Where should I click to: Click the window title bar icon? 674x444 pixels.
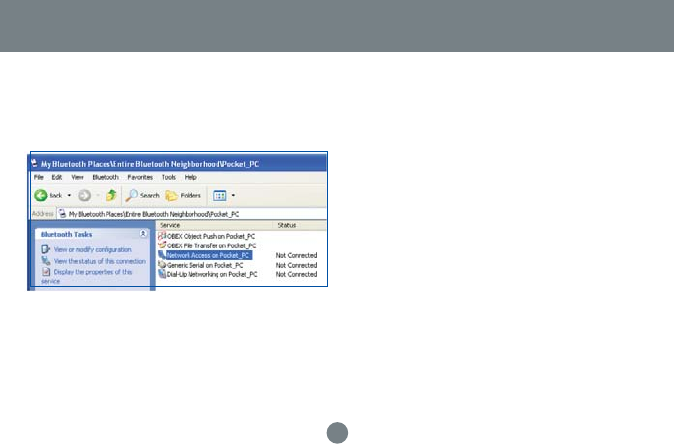coord(34,163)
